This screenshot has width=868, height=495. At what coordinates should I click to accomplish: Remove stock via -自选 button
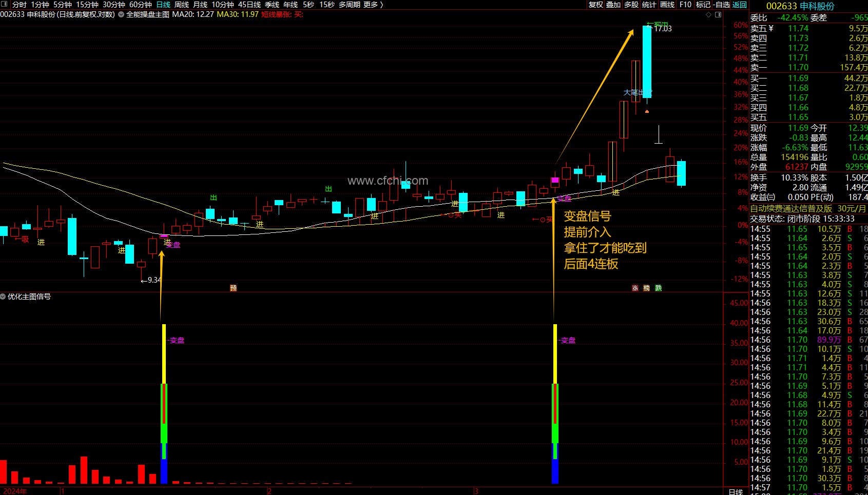click(x=722, y=5)
